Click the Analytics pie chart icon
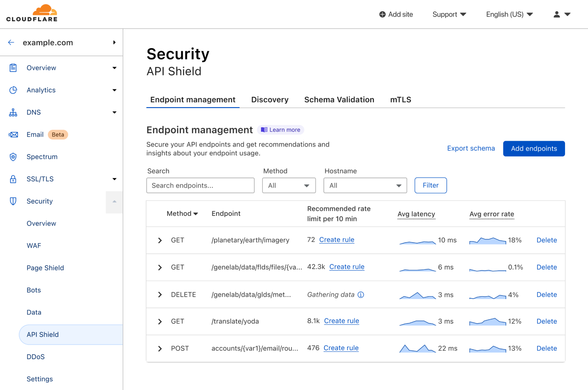Viewport: 588px width, 390px height. pyautogui.click(x=13, y=90)
